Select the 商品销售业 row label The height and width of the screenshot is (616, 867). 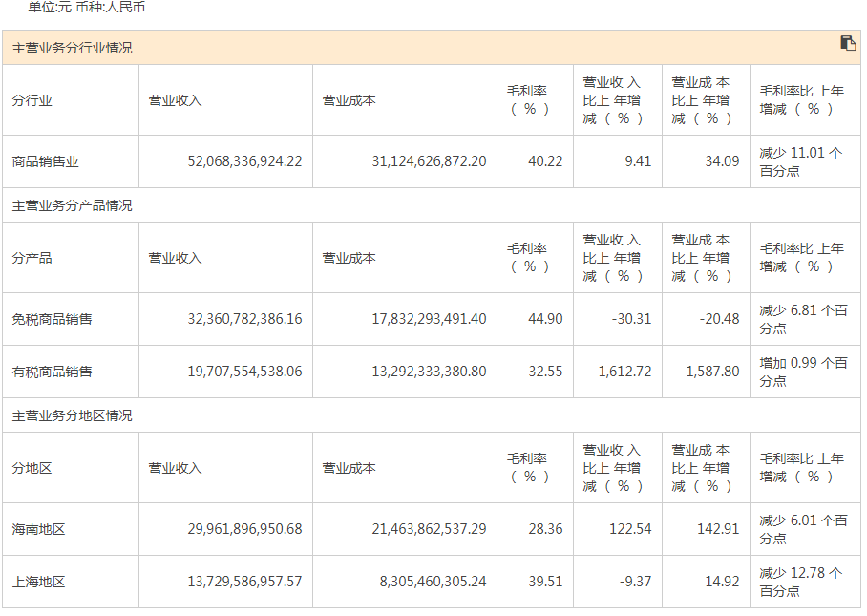click(x=46, y=161)
